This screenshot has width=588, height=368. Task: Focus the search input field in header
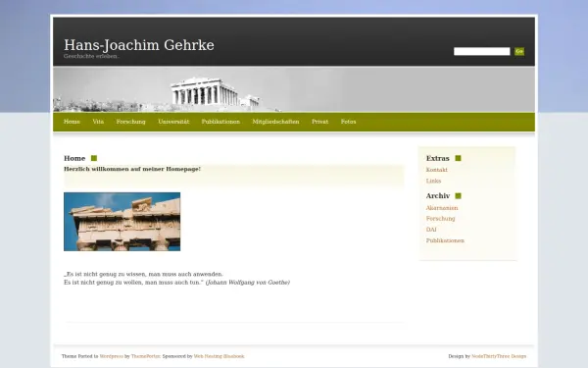click(481, 51)
